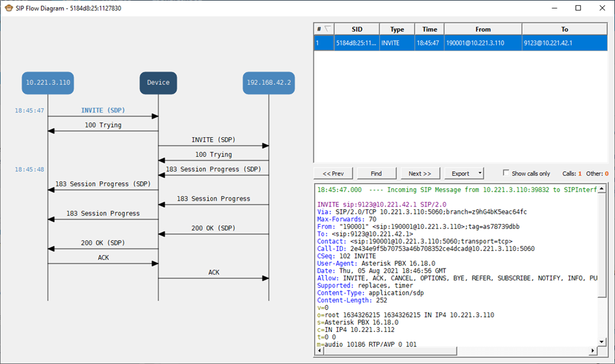Select the Device node in diagram
615x364 pixels.
point(158,83)
